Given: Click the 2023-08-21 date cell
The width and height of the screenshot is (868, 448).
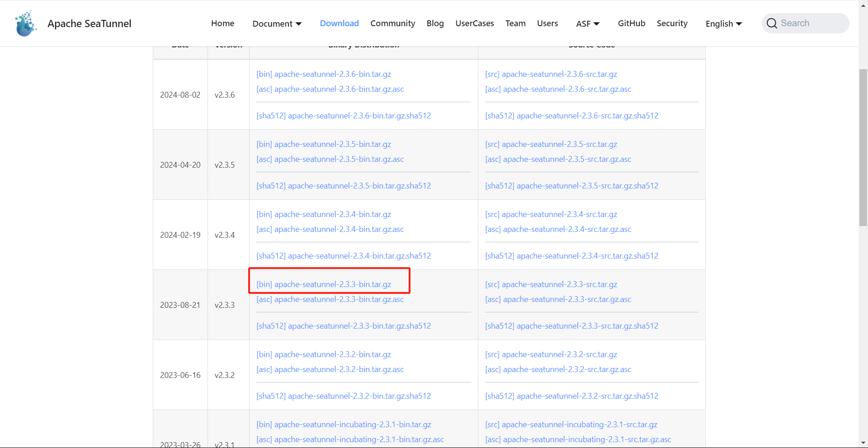Looking at the screenshot, I should pos(180,305).
